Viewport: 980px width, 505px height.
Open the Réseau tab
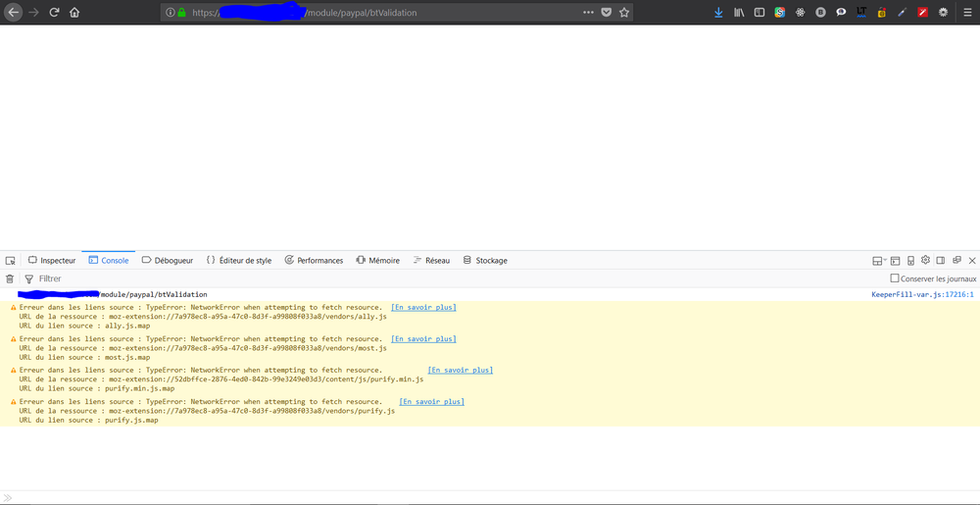(x=431, y=261)
